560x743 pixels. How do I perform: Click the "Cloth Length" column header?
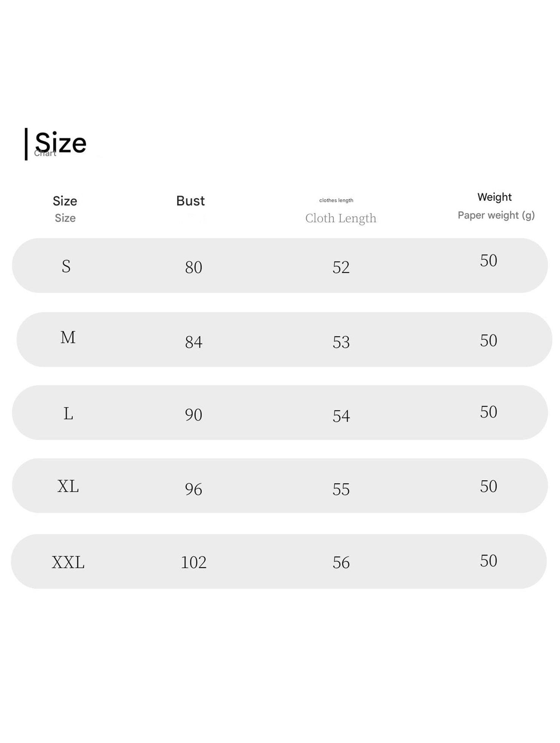[x=340, y=218]
